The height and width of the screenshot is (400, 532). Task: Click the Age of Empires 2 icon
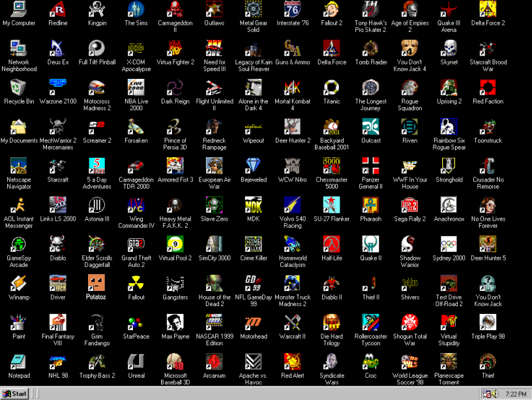[410, 9]
